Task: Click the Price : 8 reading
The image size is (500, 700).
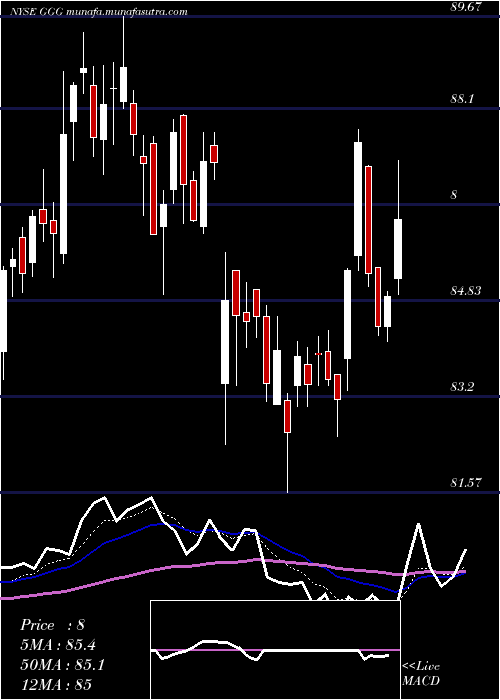Action: click(52, 625)
